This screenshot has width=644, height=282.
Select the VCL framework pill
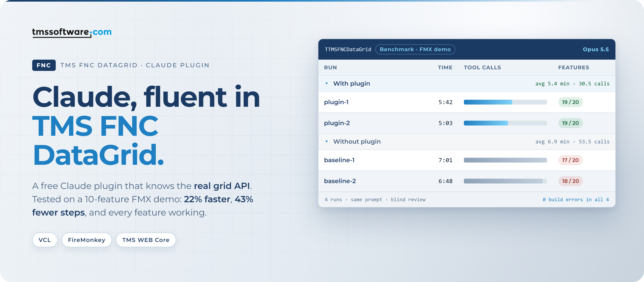pyautogui.click(x=45, y=240)
